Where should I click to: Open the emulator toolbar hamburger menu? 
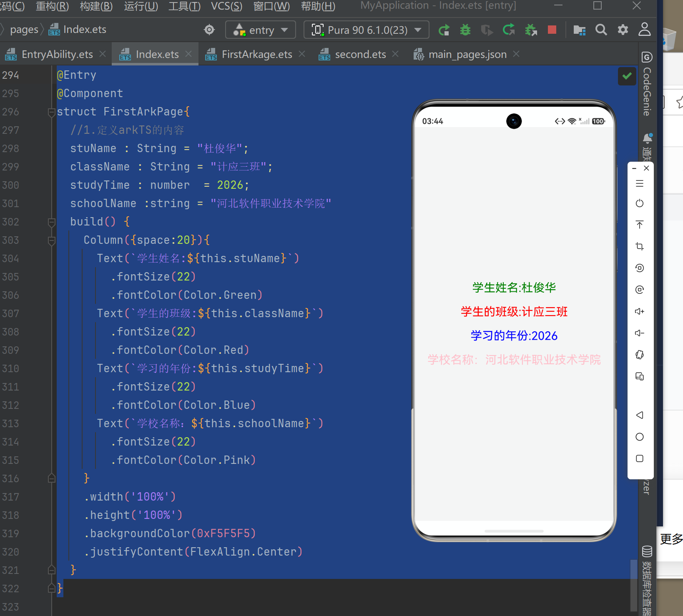click(x=640, y=183)
